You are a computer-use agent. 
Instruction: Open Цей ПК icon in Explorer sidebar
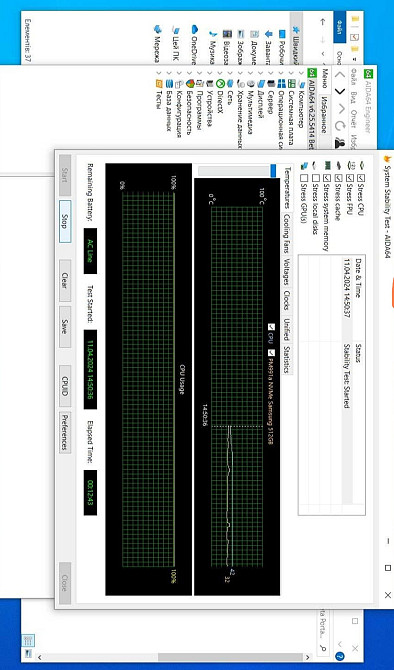(x=176, y=29)
